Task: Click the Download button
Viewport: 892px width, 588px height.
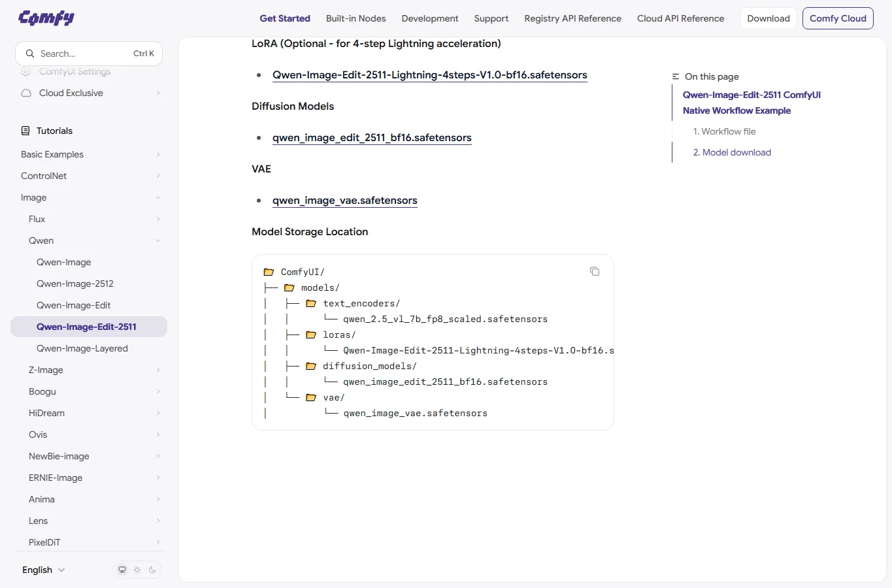Action: [768, 18]
